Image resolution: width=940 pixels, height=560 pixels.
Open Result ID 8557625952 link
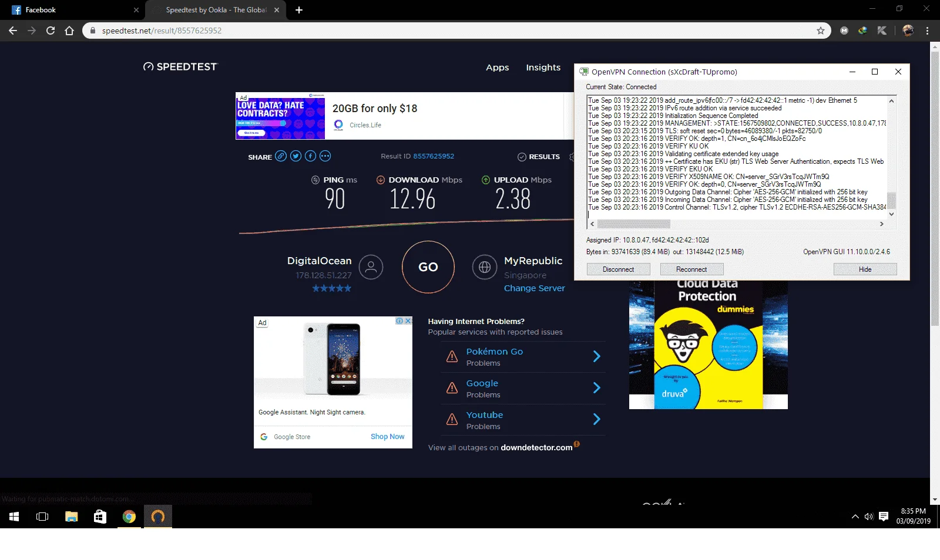(x=434, y=156)
